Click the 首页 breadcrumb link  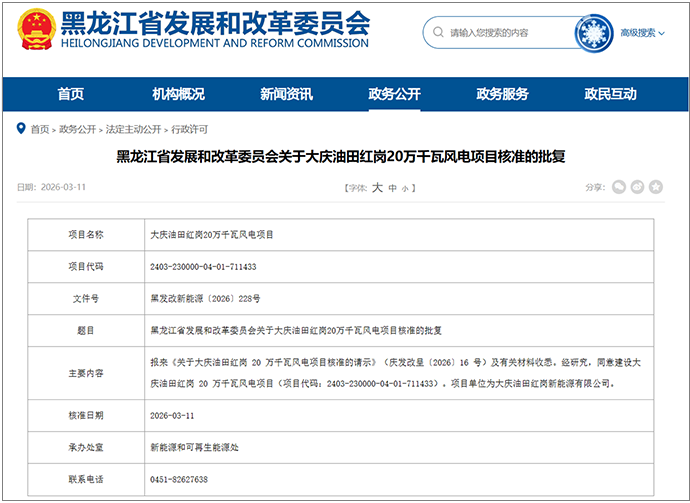tap(39, 129)
